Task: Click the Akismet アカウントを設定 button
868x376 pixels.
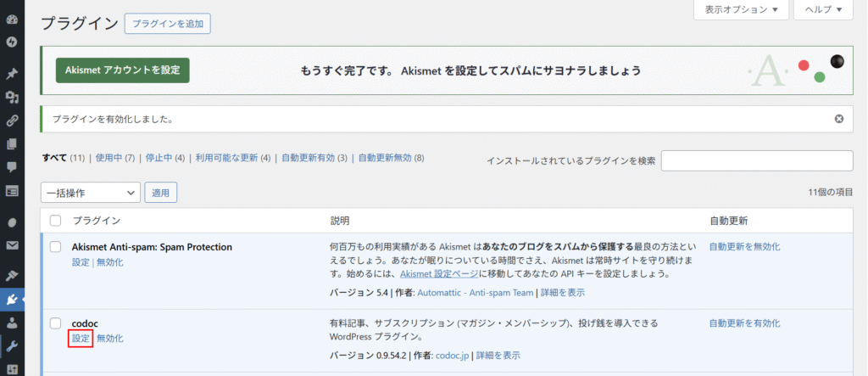Action: point(122,70)
